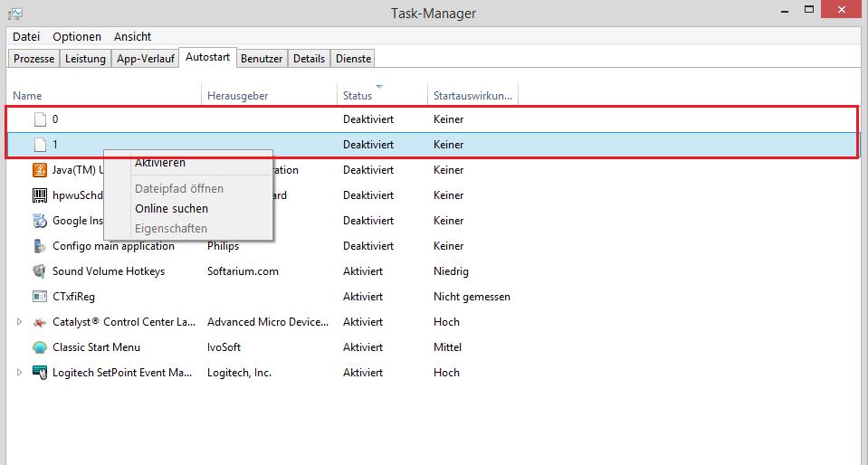Click the Logitech SetPoint keyboard icon
Screen dimensions: 868x465
click(x=40, y=373)
